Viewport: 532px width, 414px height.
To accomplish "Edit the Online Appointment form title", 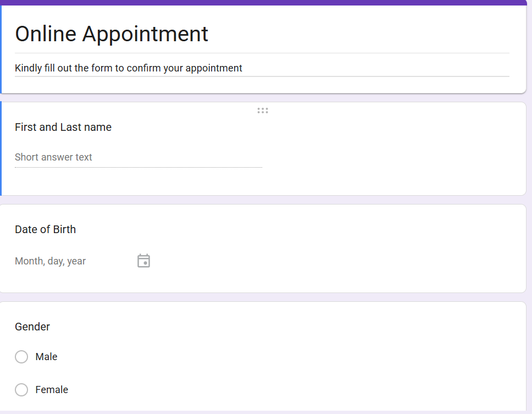I will (112, 34).
